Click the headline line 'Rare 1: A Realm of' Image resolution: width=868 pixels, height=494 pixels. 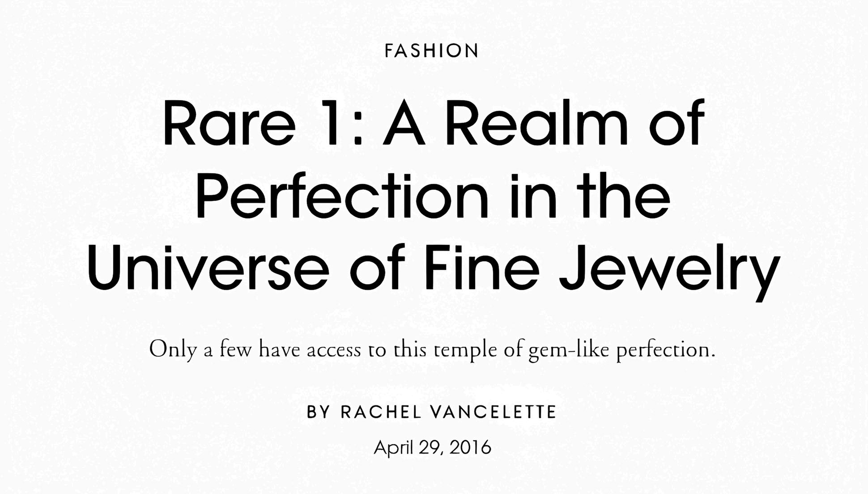click(x=434, y=123)
